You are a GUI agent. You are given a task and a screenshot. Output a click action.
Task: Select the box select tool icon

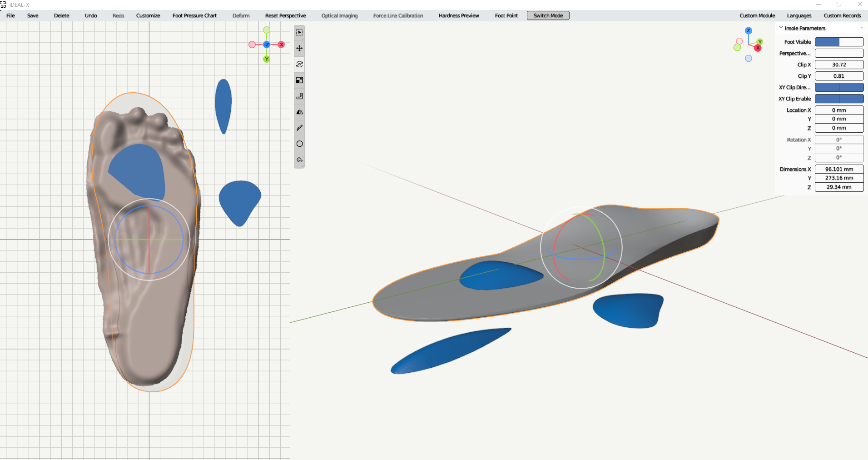[299, 33]
